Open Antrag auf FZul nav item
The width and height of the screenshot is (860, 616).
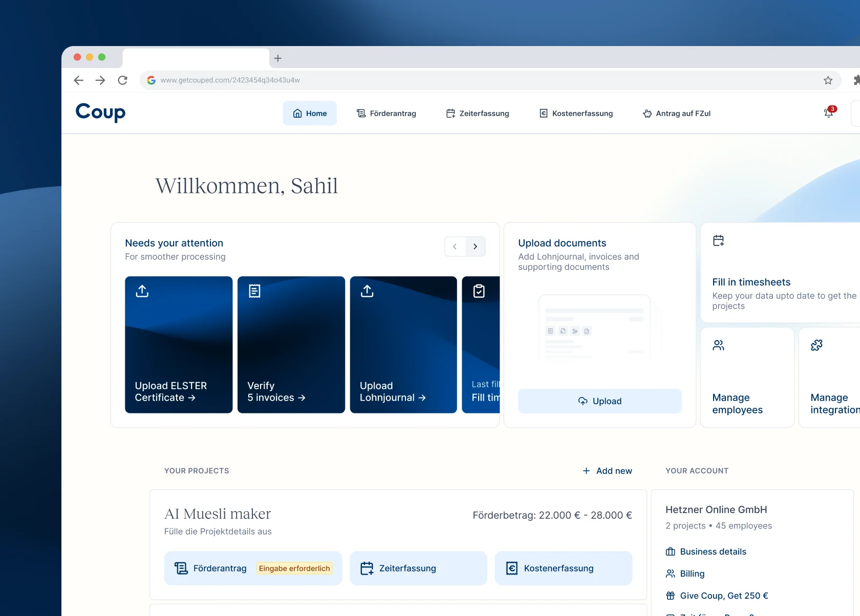click(x=677, y=113)
